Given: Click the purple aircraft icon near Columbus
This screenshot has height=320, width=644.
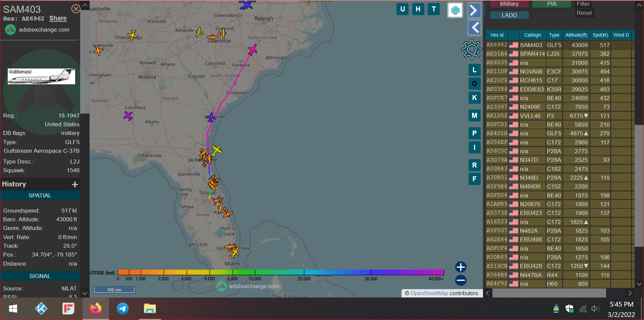Looking at the screenshot, I should coord(128,116).
